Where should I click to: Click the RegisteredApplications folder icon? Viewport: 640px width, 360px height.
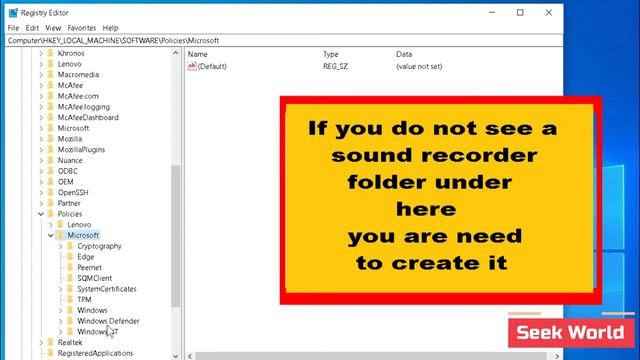[x=51, y=353]
